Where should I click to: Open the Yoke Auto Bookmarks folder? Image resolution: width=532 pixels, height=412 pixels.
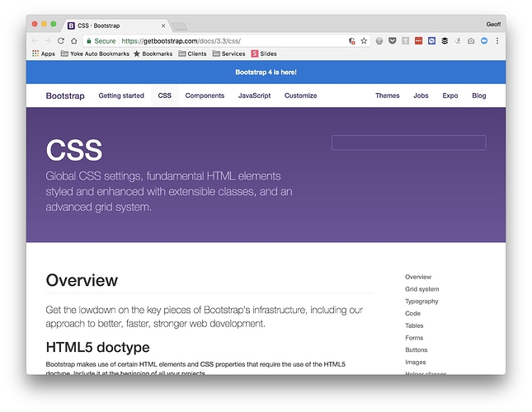pos(95,54)
